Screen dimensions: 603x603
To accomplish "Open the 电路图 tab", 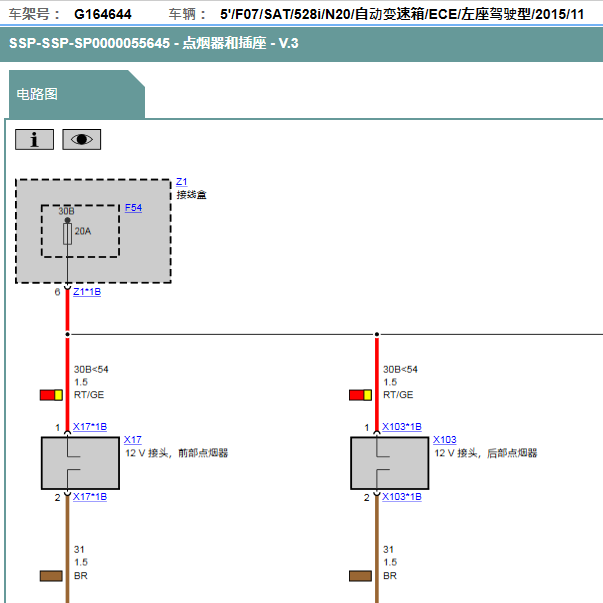I will click(x=77, y=94).
